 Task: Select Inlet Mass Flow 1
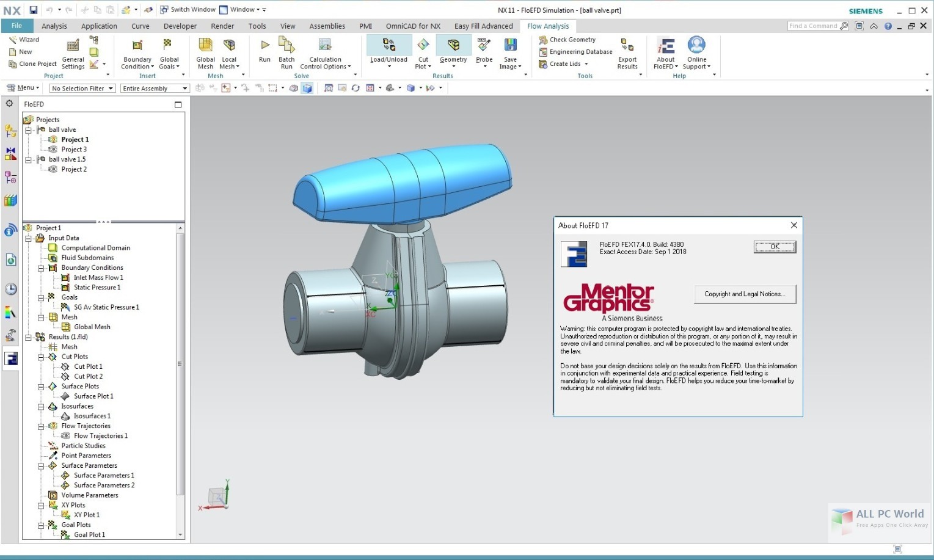pyautogui.click(x=98, y=278)
